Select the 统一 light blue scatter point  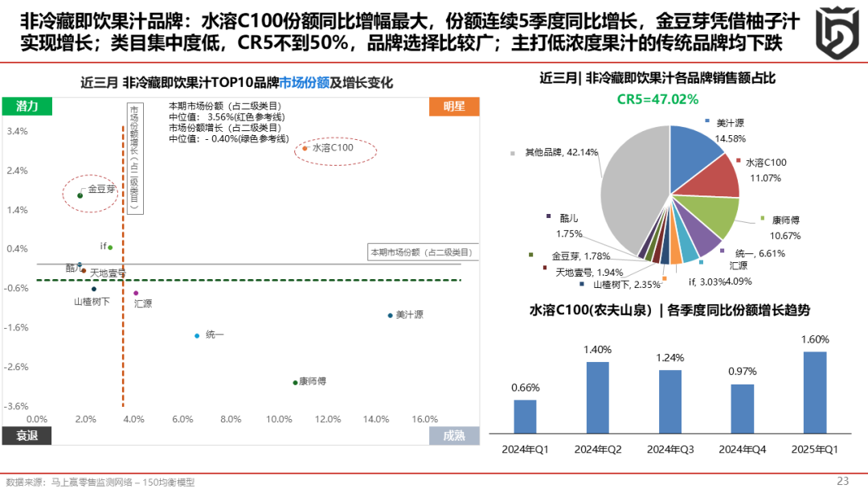[x=197, y=335]
